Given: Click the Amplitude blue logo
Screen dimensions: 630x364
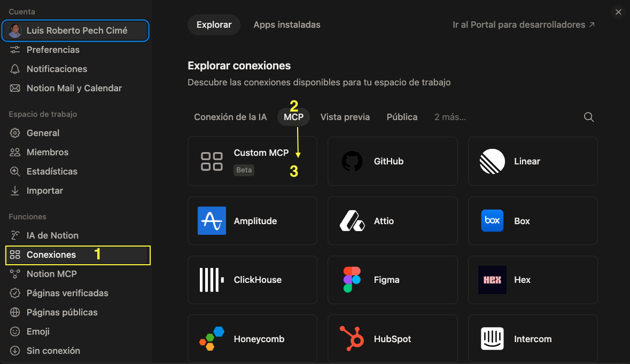Looking at the screenshot, I should click(x=212, y=221).
